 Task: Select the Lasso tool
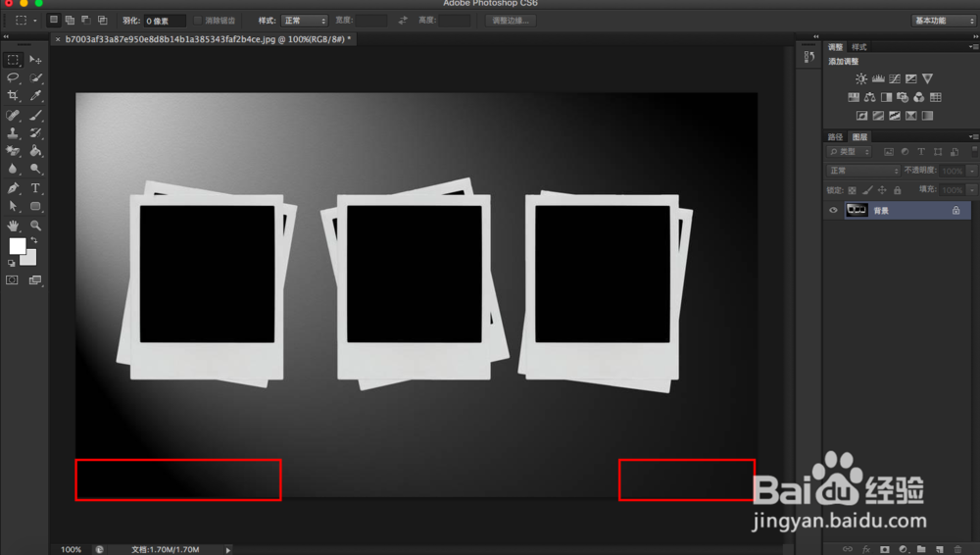pos(13,77)
